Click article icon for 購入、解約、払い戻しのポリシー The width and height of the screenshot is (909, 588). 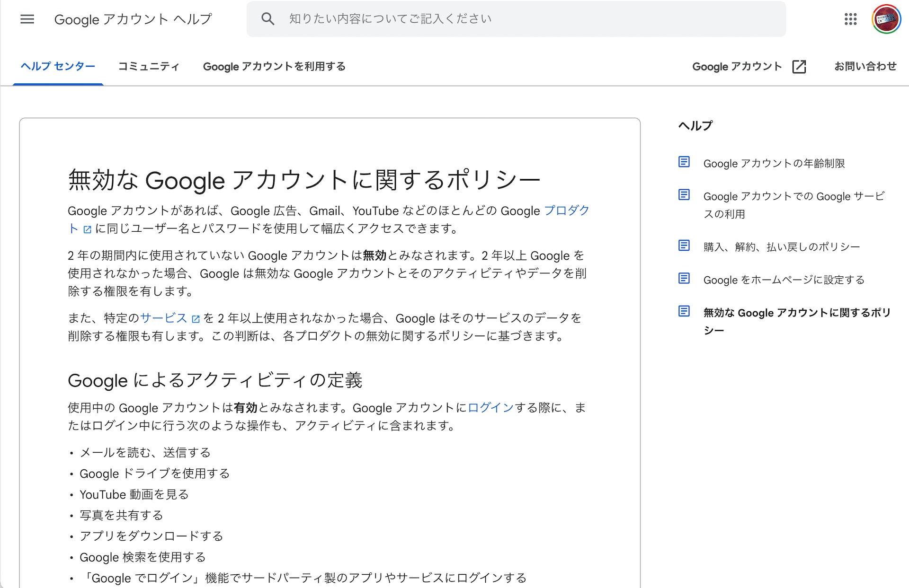point(684,246)
